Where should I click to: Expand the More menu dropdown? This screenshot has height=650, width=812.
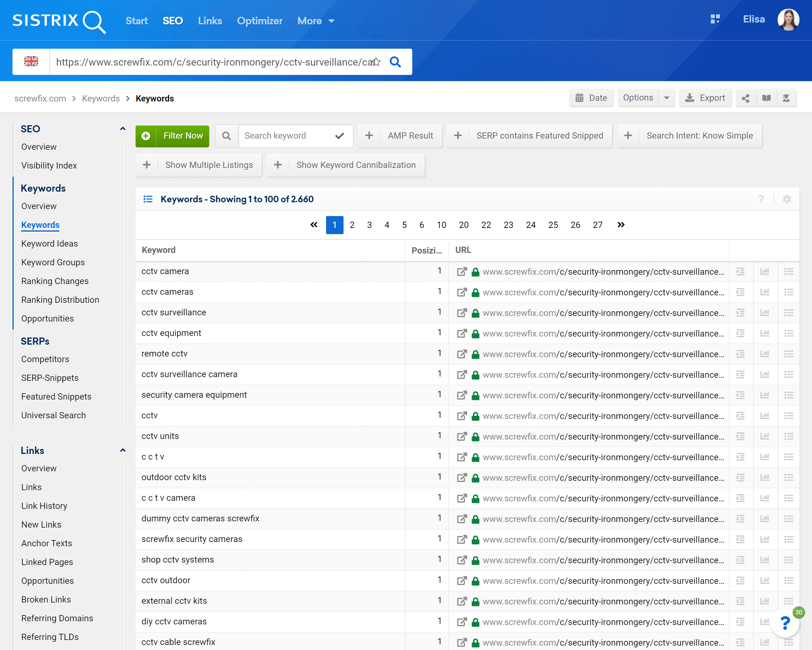coord(316,21)
